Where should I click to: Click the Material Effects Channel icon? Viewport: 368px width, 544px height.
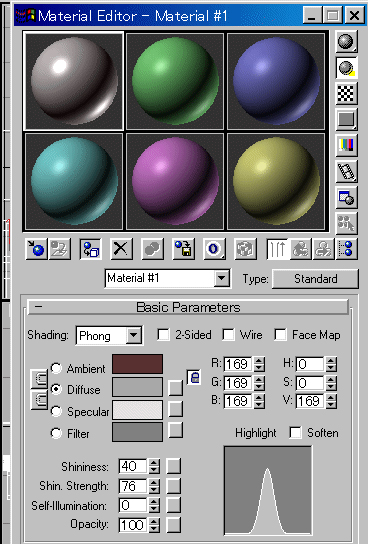(x=214, y=249)
